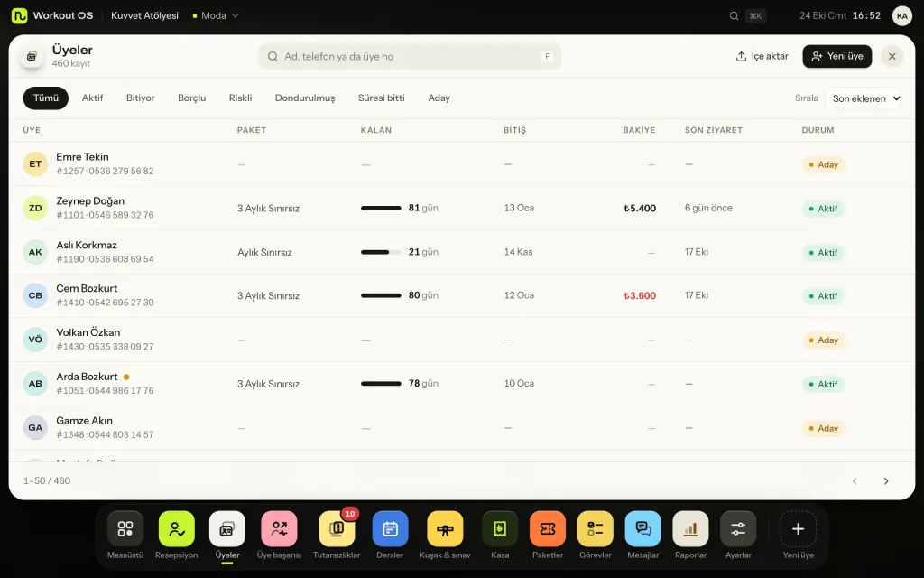924x578 pixels.
Task: Switch to the Aktif filter tab
Action: pyautogui.click(x=93, y=98)
